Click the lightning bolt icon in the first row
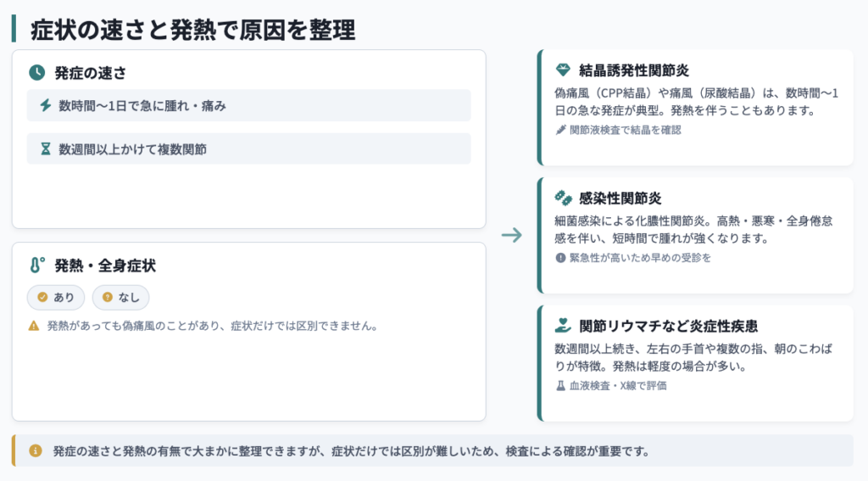Viewport: 868px width, 481px height. click(x=46, y=105)
